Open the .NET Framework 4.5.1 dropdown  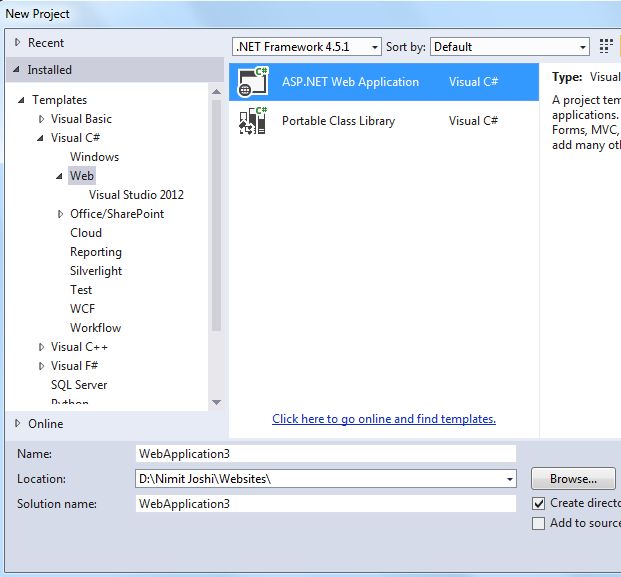[307, 47]
